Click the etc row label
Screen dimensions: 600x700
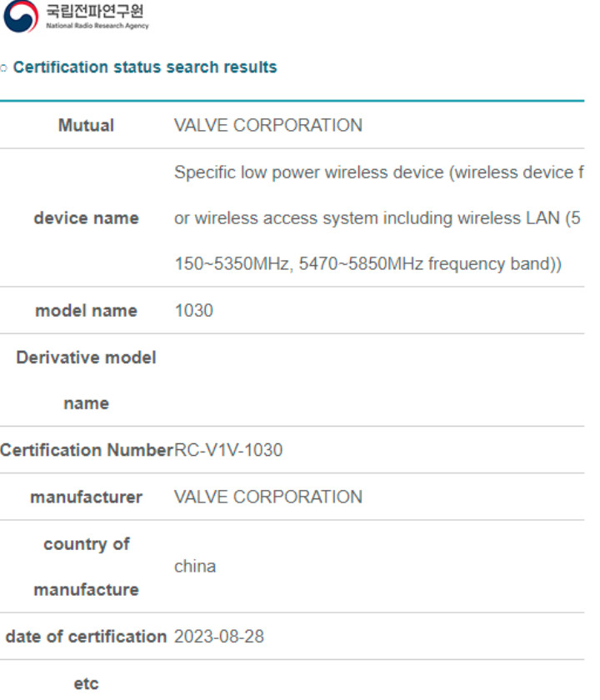tap(86, 683)
